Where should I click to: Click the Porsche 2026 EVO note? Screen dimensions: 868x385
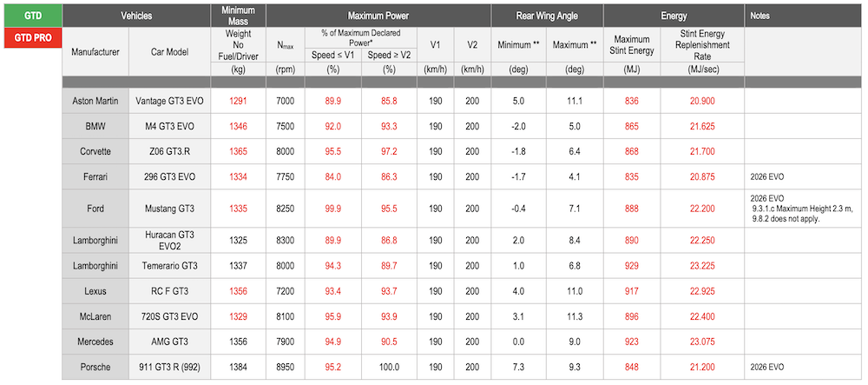tap(766, 368)
